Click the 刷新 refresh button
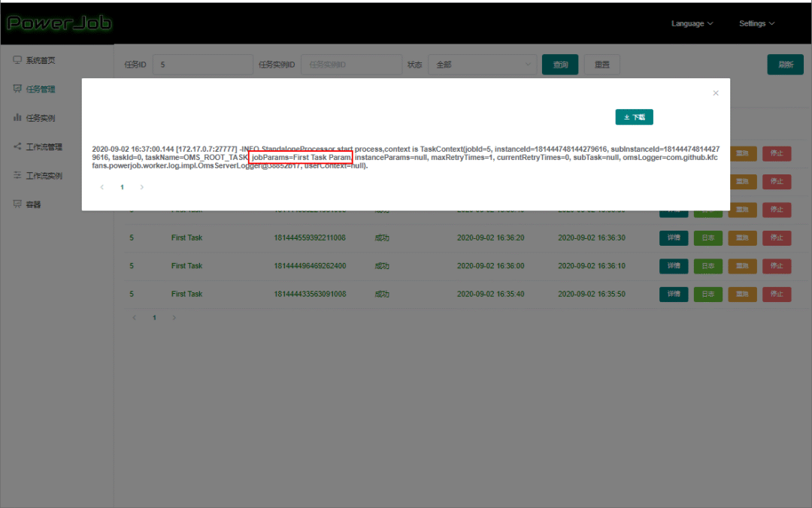This screenshot has height=508, width=812. coord(785,65)
